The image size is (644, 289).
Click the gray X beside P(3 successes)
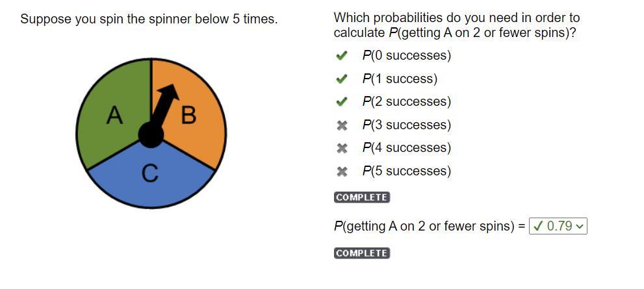point(342,125)
